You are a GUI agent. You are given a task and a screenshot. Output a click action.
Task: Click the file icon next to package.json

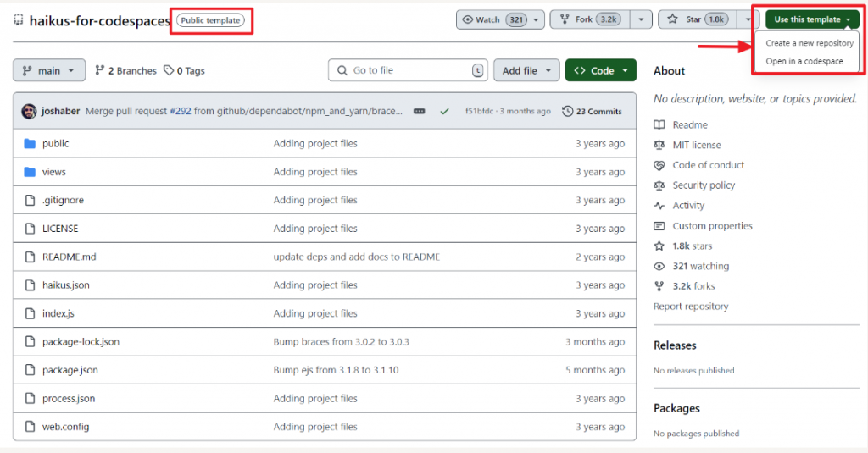pos(30,370)
